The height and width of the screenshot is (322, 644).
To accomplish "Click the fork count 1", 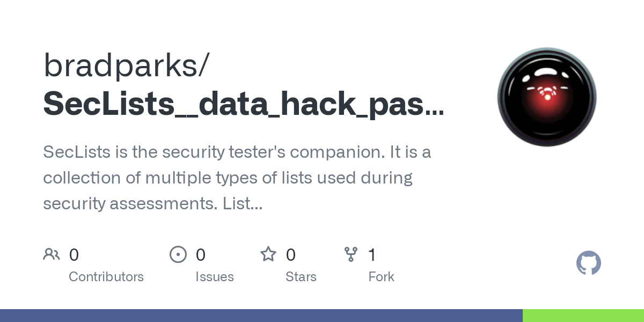I will click(x=372, y=254).
